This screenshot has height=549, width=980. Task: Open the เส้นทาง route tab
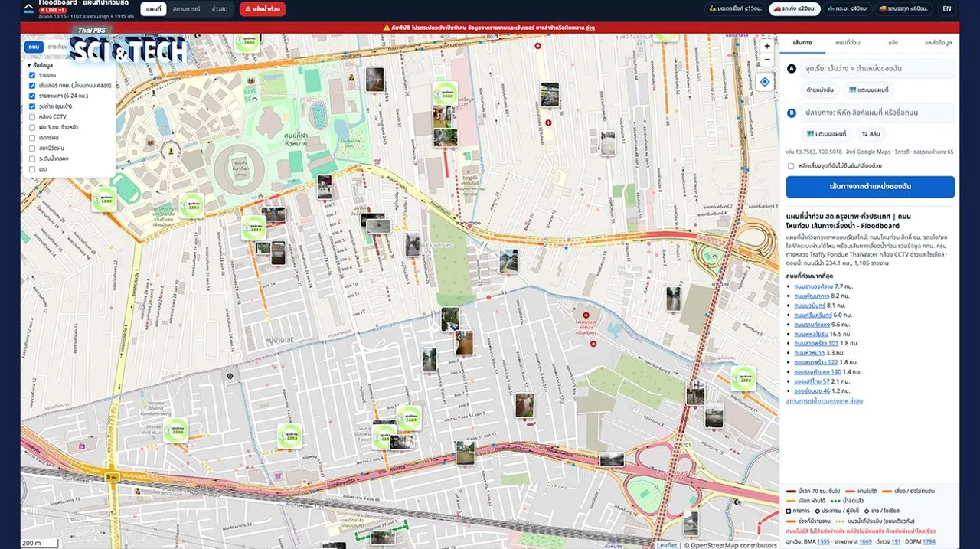point(802,43)
